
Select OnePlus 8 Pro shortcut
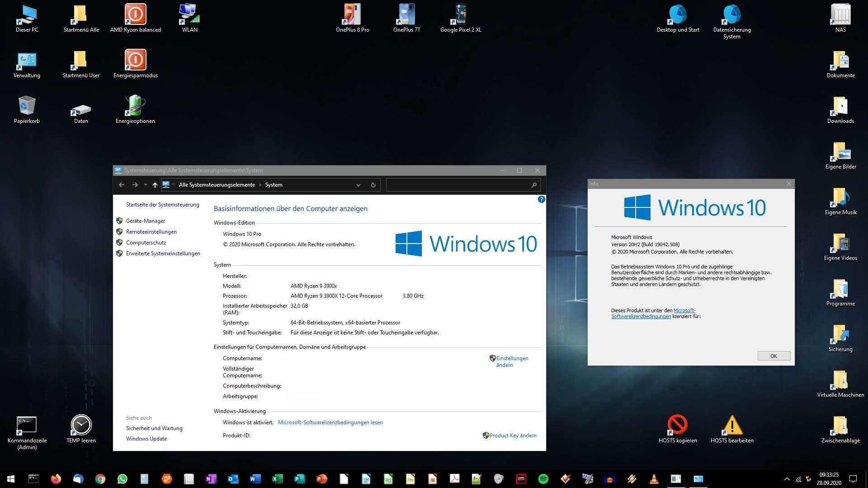(x=352, y=19)
